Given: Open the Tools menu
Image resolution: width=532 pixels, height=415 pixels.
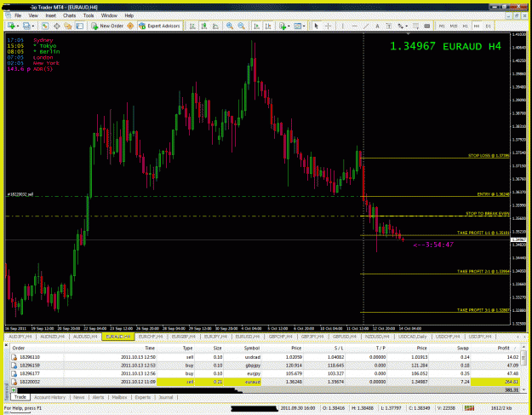Looking at the screenshot, I should coord(89,15).
